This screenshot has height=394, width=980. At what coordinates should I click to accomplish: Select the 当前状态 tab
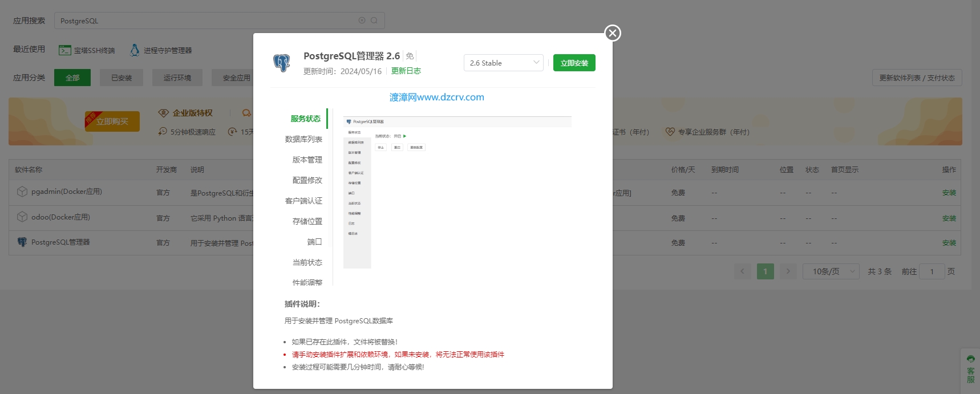pos(307,262)
